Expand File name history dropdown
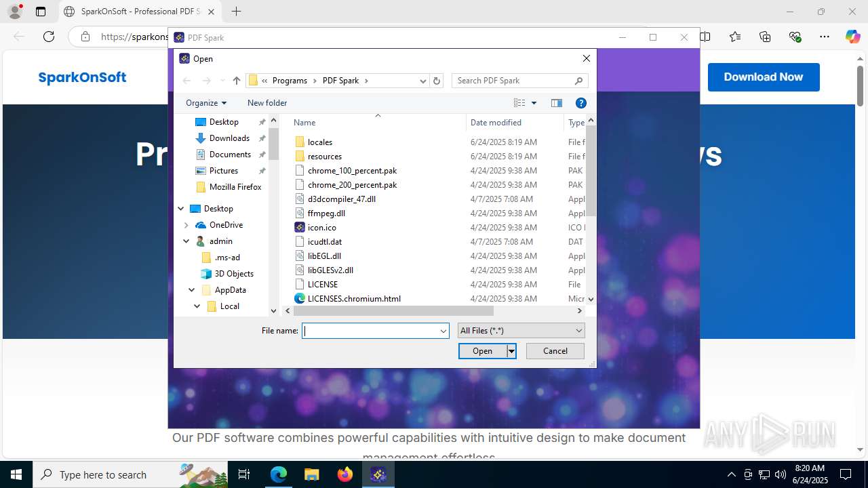Screen dimensions: 868x488 (x=443, y=331)
